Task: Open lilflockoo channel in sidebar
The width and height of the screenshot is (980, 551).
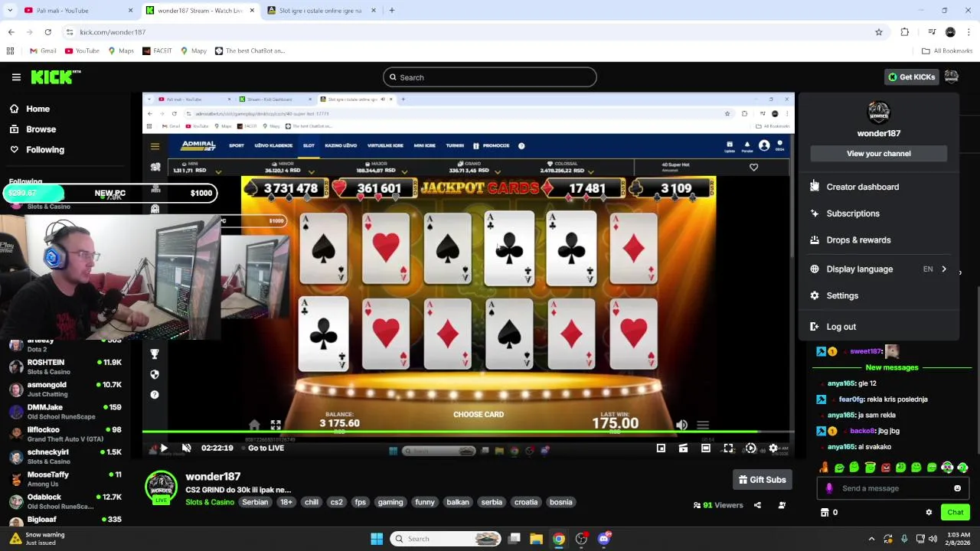Action: [66, 434]
